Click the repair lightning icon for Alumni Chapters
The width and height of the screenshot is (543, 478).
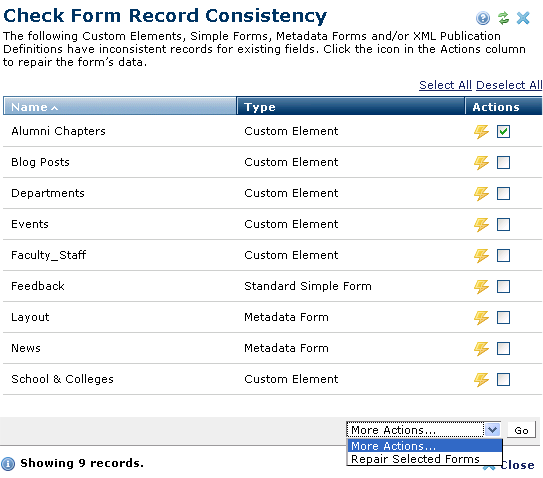(x=481, y=131)
